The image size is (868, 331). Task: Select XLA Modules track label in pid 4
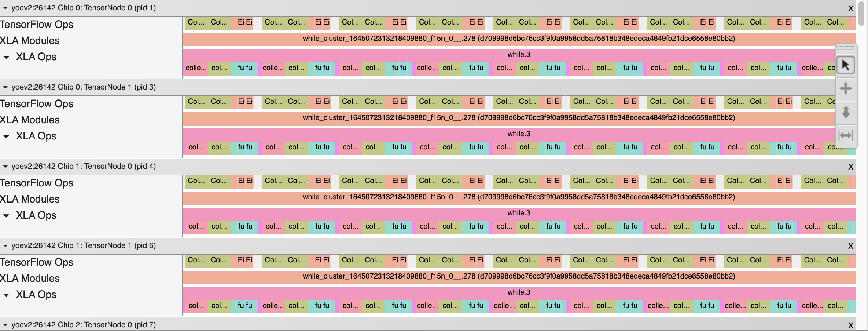click(x=30, y=199)
